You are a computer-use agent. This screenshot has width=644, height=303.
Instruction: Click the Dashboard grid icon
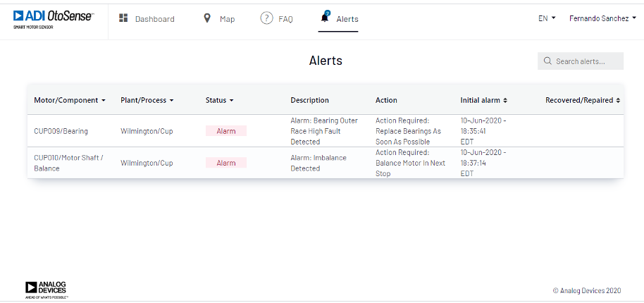[x=123, y=18]
